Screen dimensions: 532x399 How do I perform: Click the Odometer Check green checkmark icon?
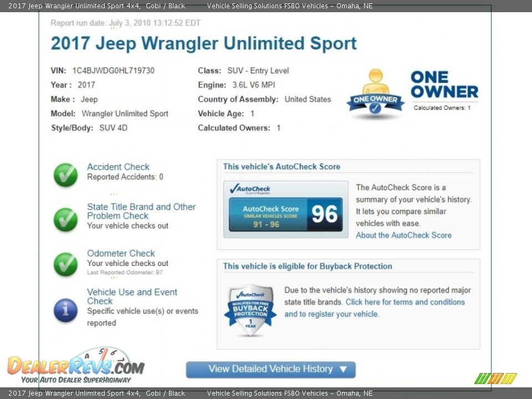pyautogui.click(x=65, y=264)
